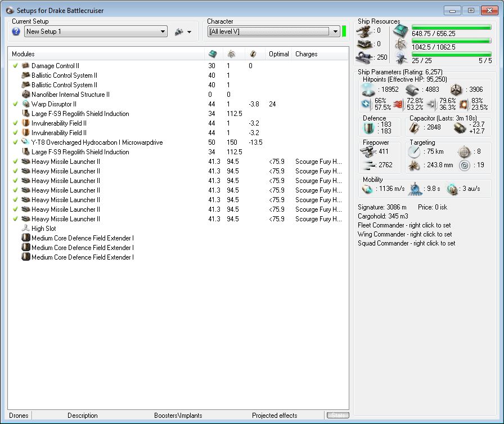The image size is (504, 424).
Task: Click the CPU resource icon near 648.75
Action: pyautogui.click(x=400, y=31)
